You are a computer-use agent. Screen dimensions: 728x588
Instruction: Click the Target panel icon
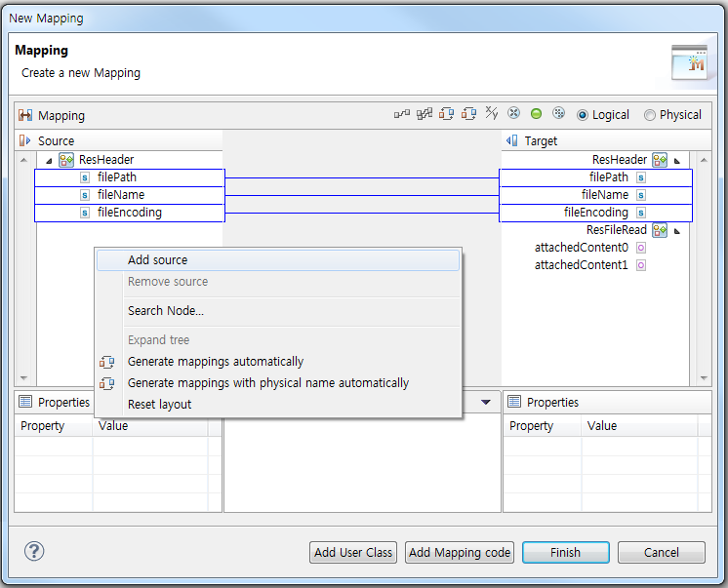pos(512,140)
